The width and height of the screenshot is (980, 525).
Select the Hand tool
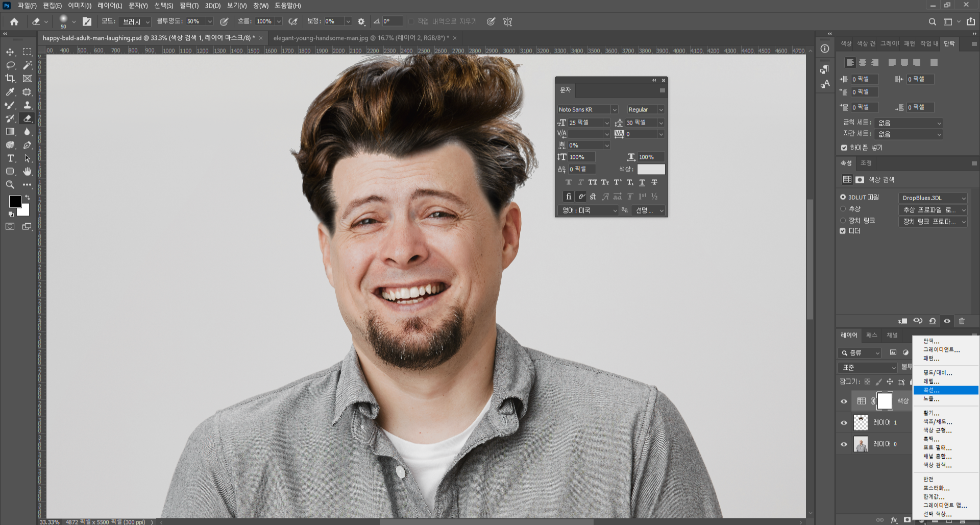coord(28,172)
